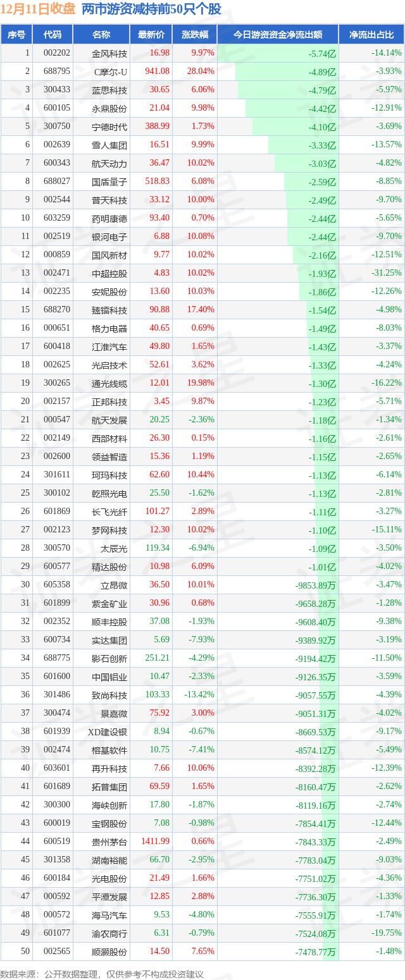This screenshot has height=980, width=405.
Task: Click outflow ratio -31.25% of 中超控股
Action: (386, 273)
